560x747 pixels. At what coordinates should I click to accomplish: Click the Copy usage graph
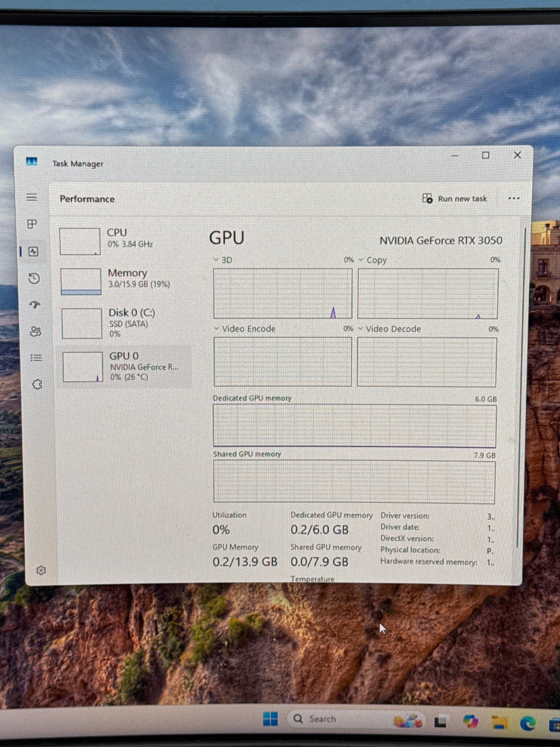point(428,293)
